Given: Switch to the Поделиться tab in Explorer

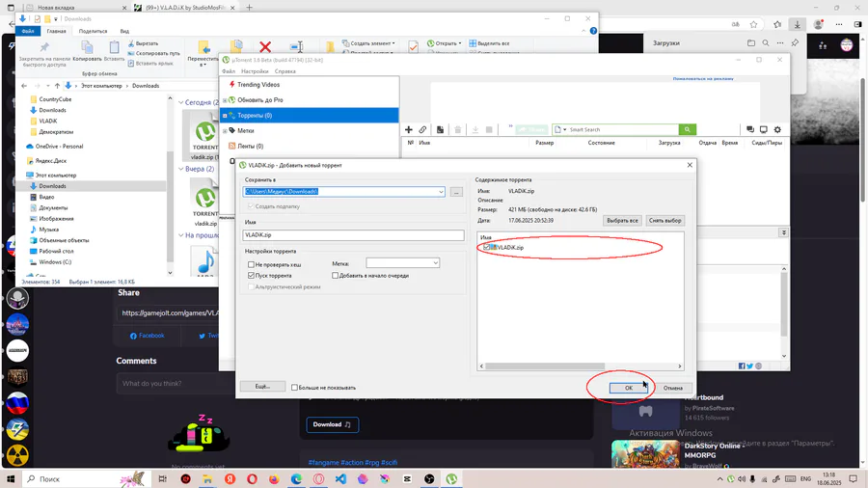Looking at the screenshot, I should tap(93, 31).
